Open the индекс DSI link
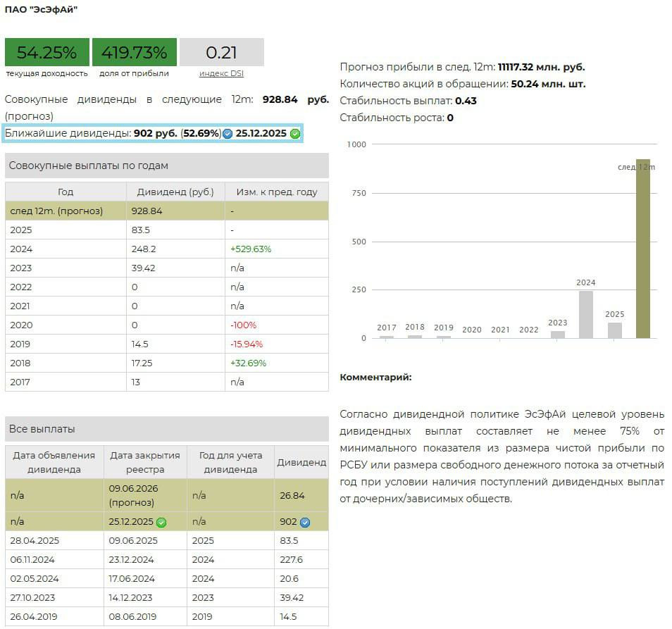Image resolution: width=672 pixels, height=629 pixels. pos(221,73)
